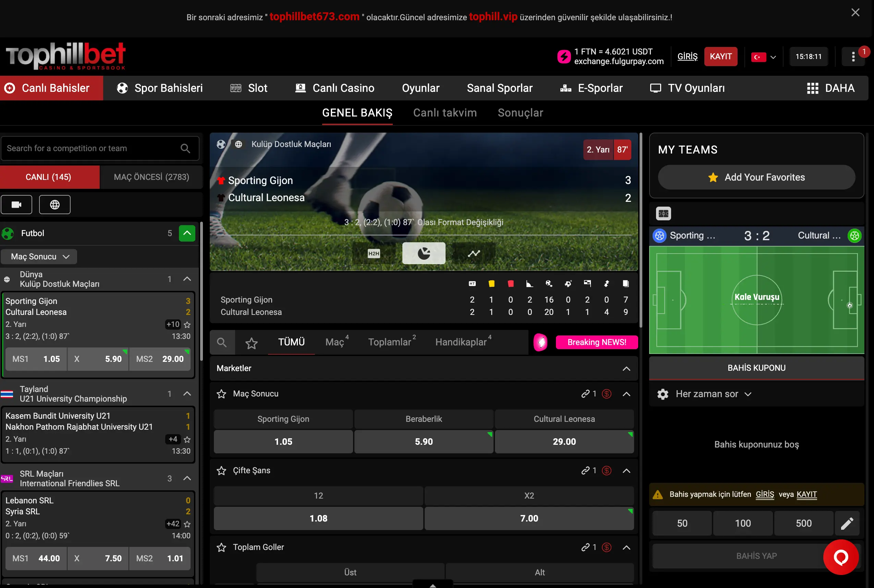Close the top address announcement banner
Screen dimensions: 874x588
[x=855, y=12]
